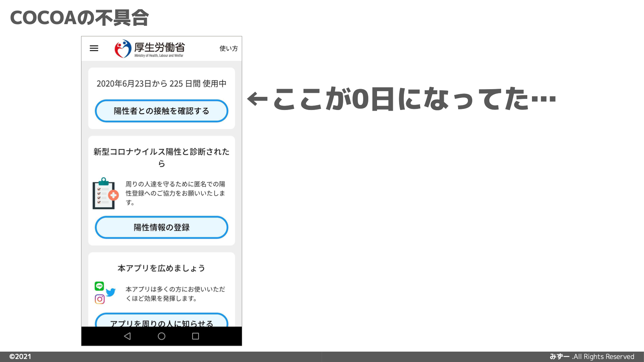The width and height of the screenshot is (644, 362).
Task: Click the clipboard medical checklist icon
Action: (105, 193)
